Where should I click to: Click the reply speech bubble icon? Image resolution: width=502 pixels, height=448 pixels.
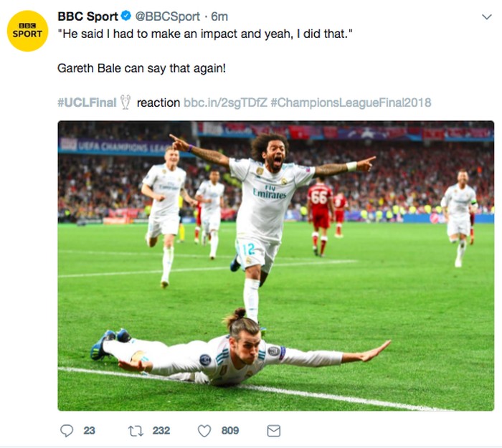point(67,431)
